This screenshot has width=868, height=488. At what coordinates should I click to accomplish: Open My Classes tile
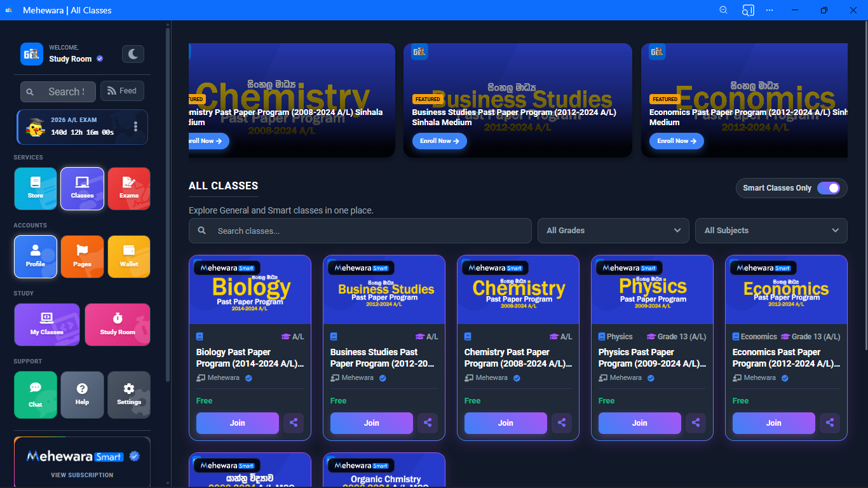point(47,325)
